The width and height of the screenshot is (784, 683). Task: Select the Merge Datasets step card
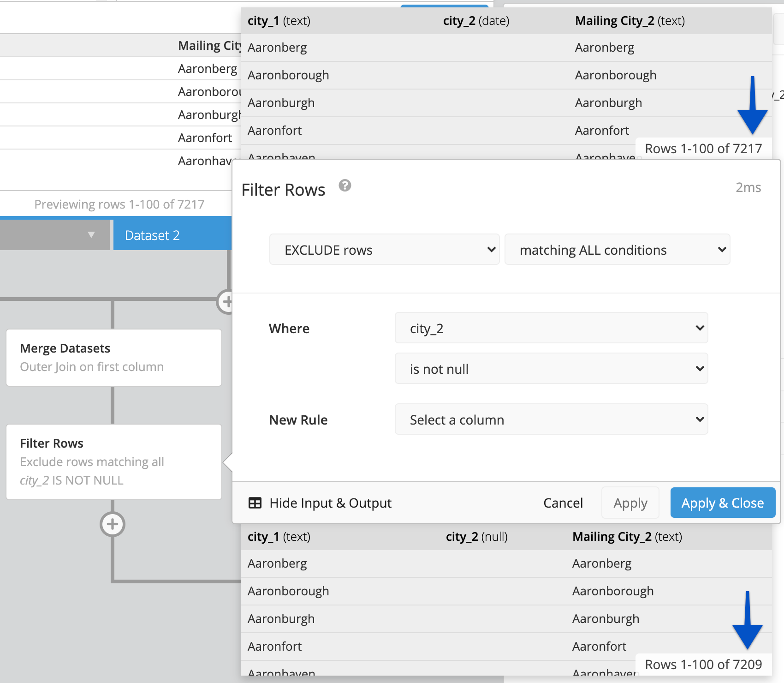tap(114, 358)
